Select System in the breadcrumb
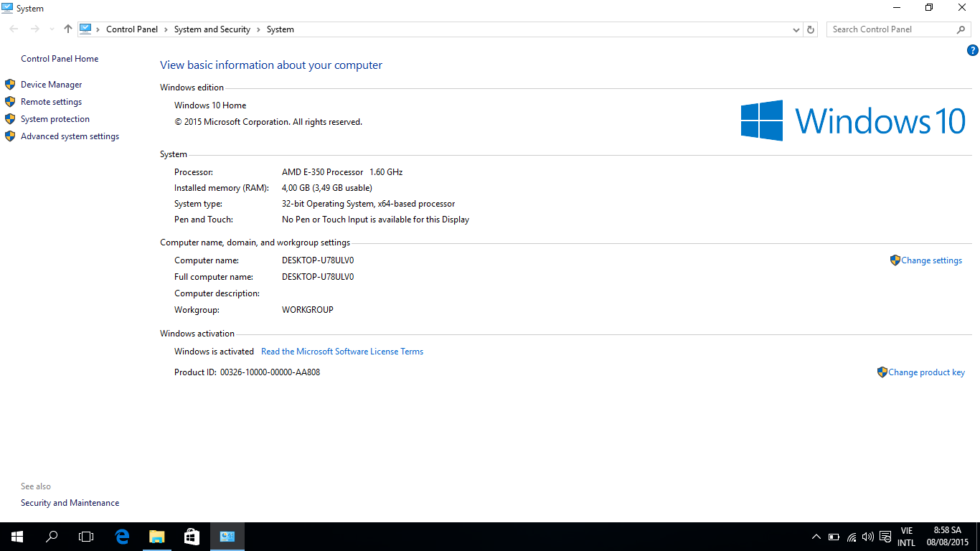This screenshot has width=980, height=551. tap(281, 29)
